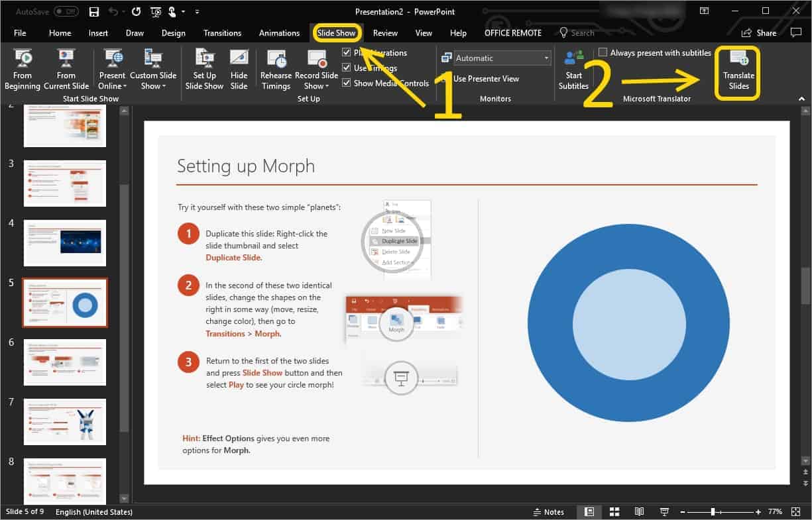Switch to Reading View in status bar

click(639, 512)
